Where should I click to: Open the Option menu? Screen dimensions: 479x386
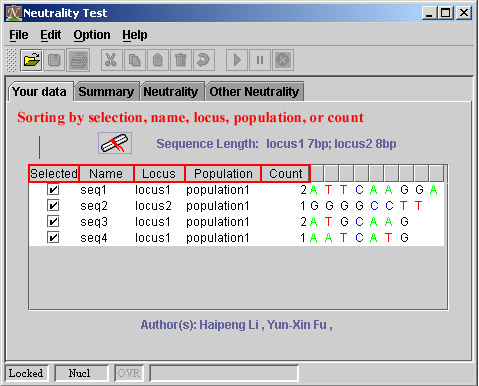coord(92,35)
